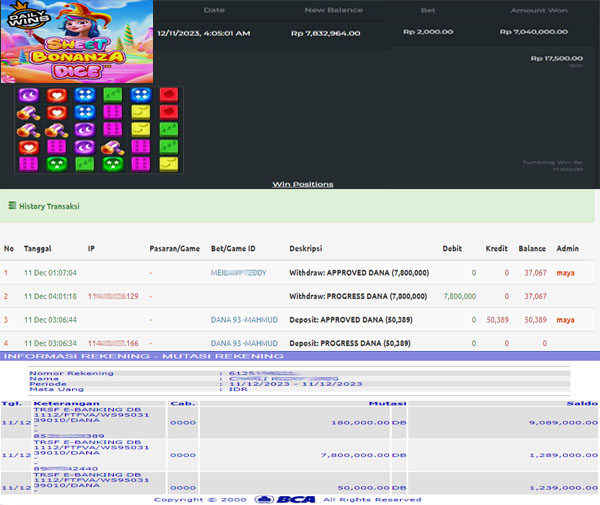Viewport: 600px width, 505px height.
Task: Select the date 12/11/2023, 4:05:01 AM
Action: (x=204, y=33)
